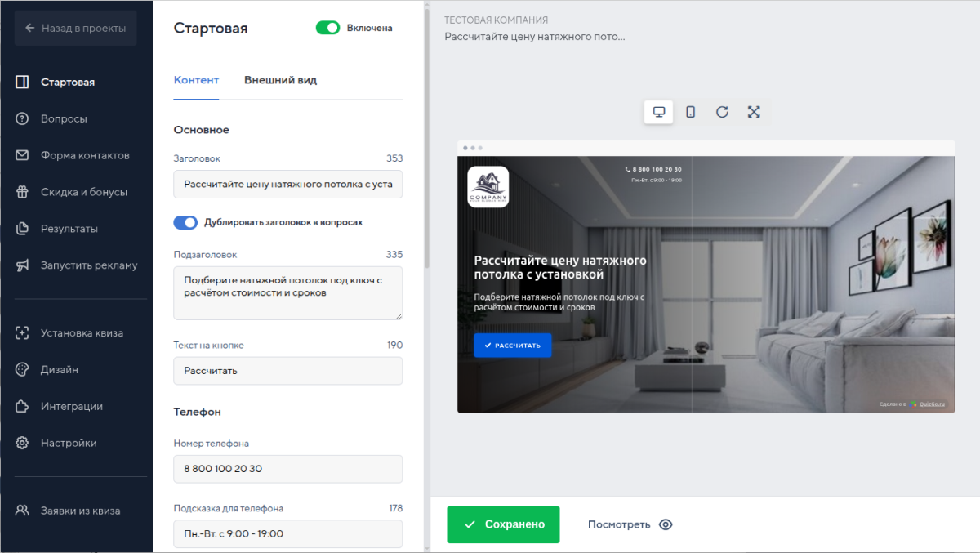This screenshot has height=553, width=980.
Task: Open Вопросы section in sidebar
Action: [64, 118]
